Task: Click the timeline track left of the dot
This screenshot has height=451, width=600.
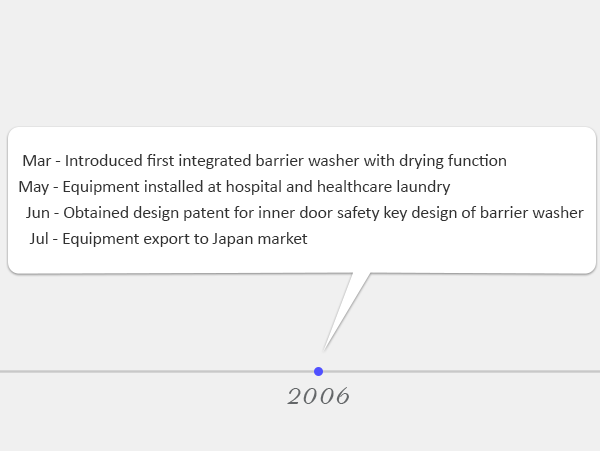Action: (157, 371)
